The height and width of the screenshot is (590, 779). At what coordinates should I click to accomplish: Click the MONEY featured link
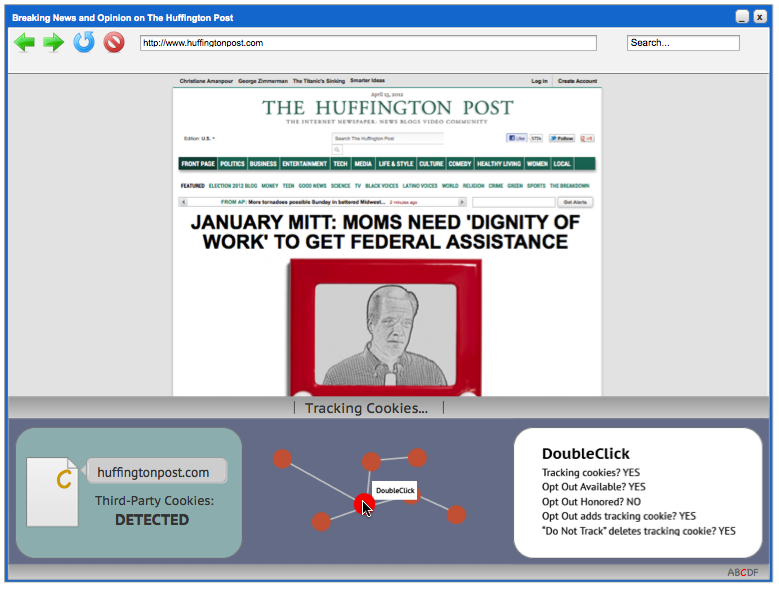[x=270, y=186]
